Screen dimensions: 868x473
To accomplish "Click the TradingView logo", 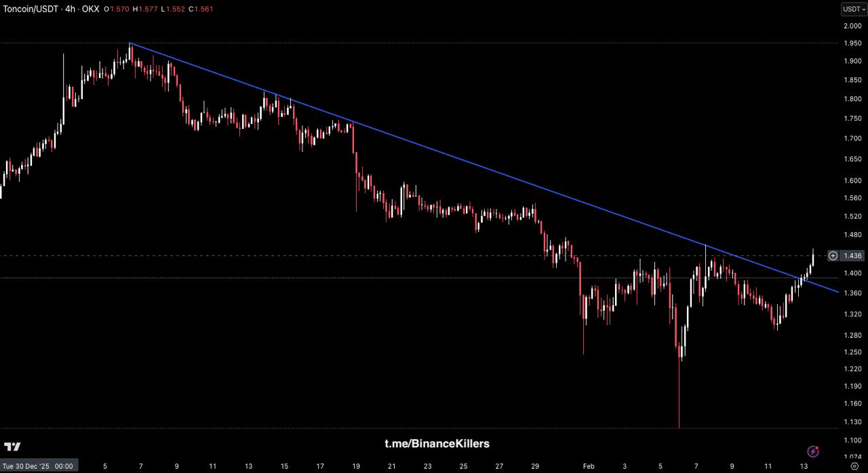I will click(x=12, y=447).
